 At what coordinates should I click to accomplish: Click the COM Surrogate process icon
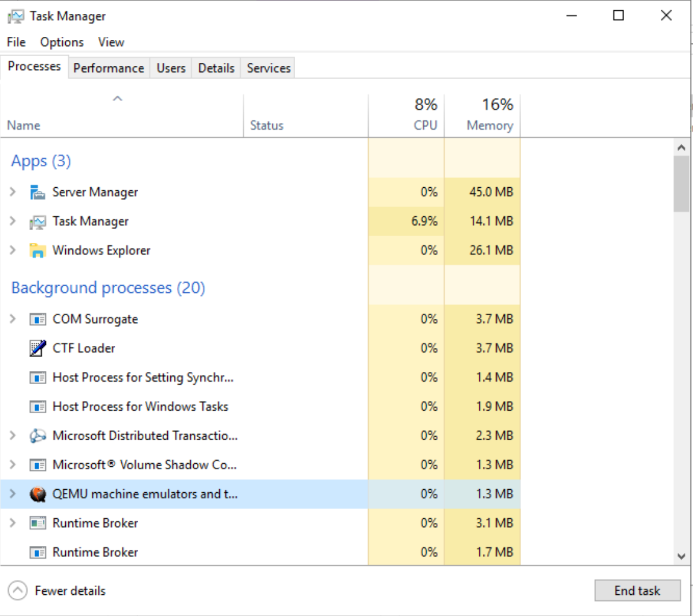37,319
